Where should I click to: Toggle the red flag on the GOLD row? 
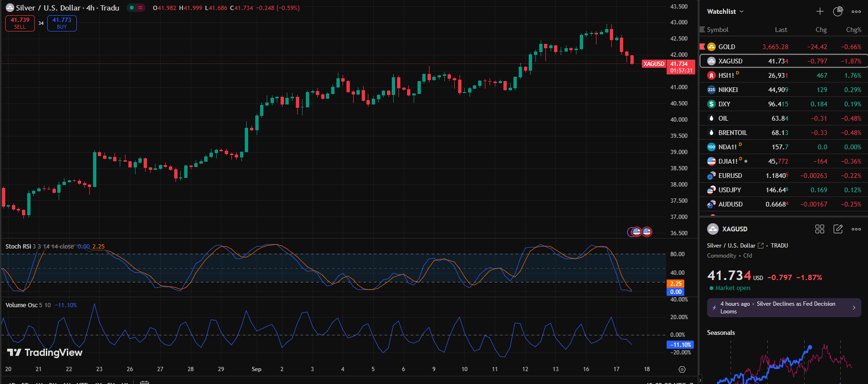pos(702,47)
